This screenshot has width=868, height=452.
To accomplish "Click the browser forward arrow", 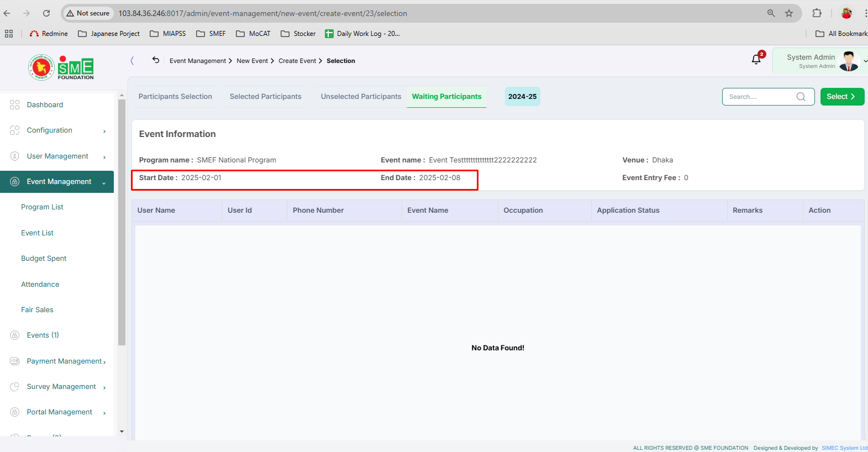I will click(27, 13).
